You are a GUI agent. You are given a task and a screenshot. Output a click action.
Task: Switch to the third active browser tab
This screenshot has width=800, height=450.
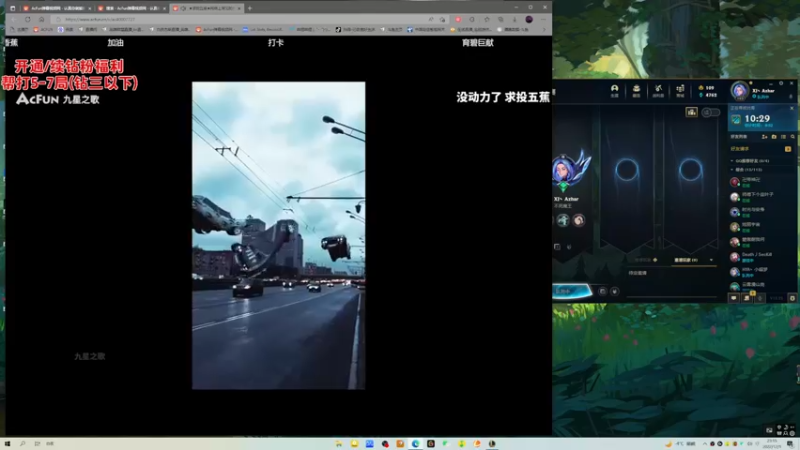click(207, 8)
